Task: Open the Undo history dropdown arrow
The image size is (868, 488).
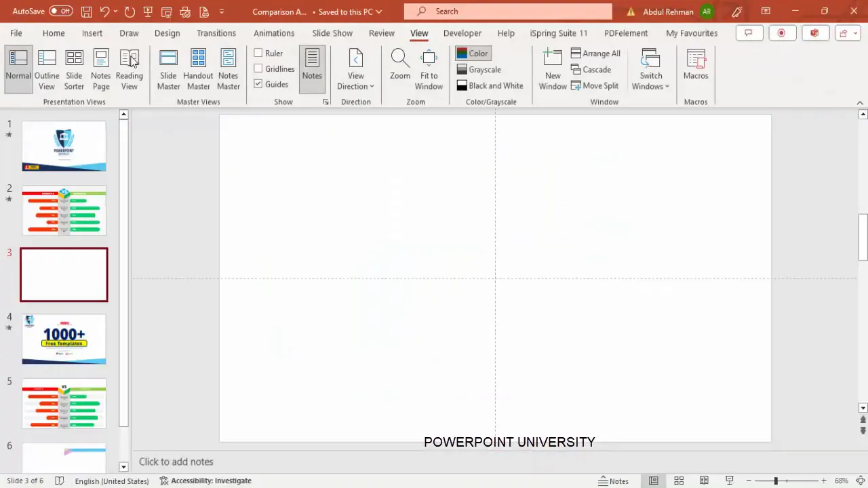Action: coord(115,12)
